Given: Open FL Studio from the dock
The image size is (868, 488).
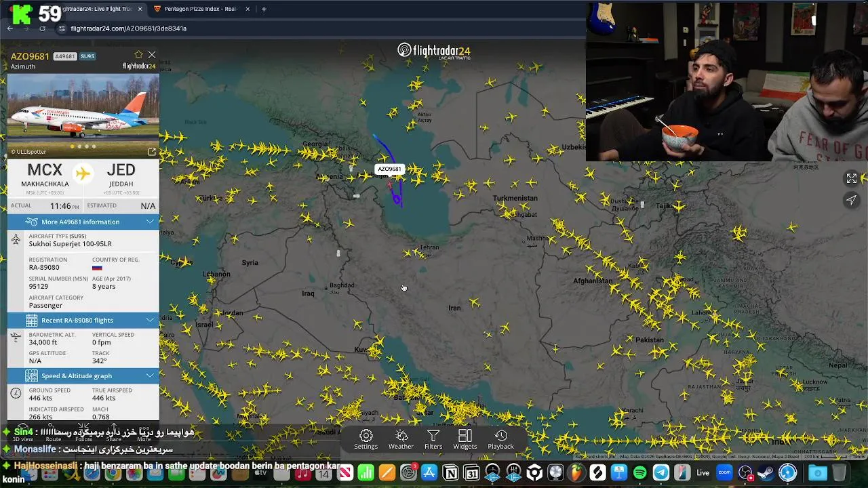Looking at the screenshot, I should pos(576,472).
